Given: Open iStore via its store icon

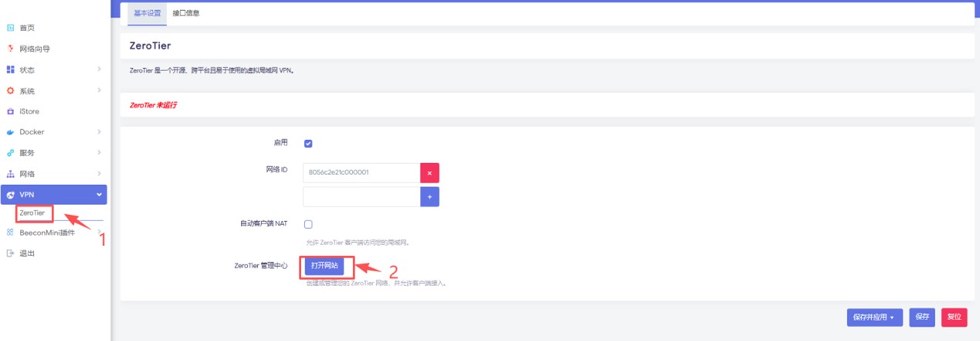Looking at the screenshot, I should 11,111.
